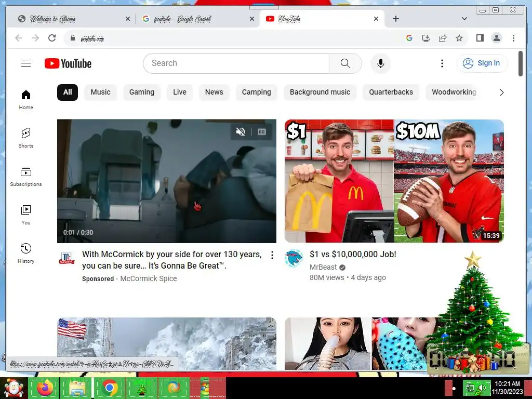Open History in the sidebar
Viewport: 532px width, 399px height.
pos(26,253)
